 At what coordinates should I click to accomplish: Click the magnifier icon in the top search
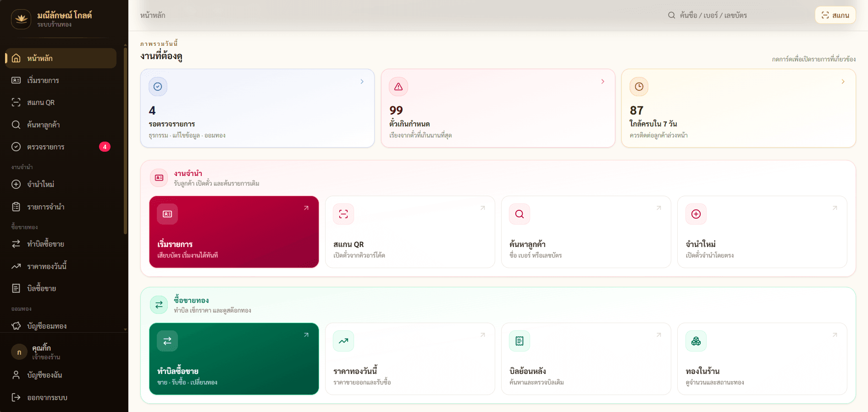click(x=671, y=15)
